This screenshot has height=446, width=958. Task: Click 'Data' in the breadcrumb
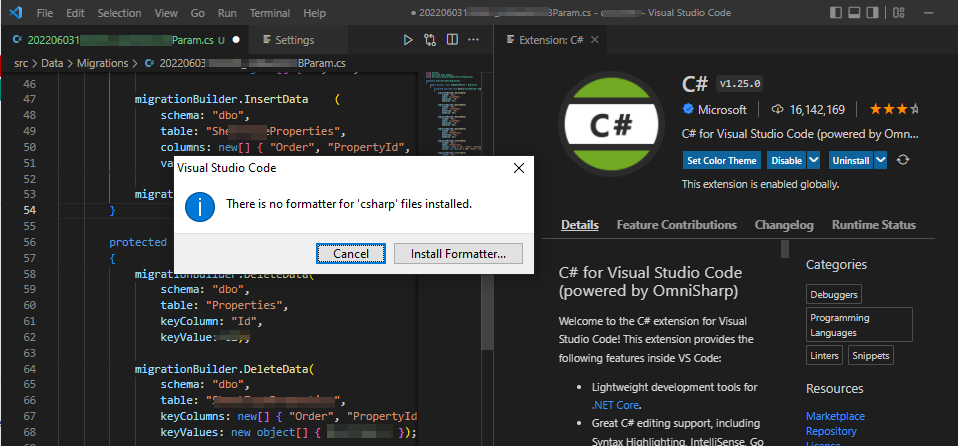(x=53, y=63)
